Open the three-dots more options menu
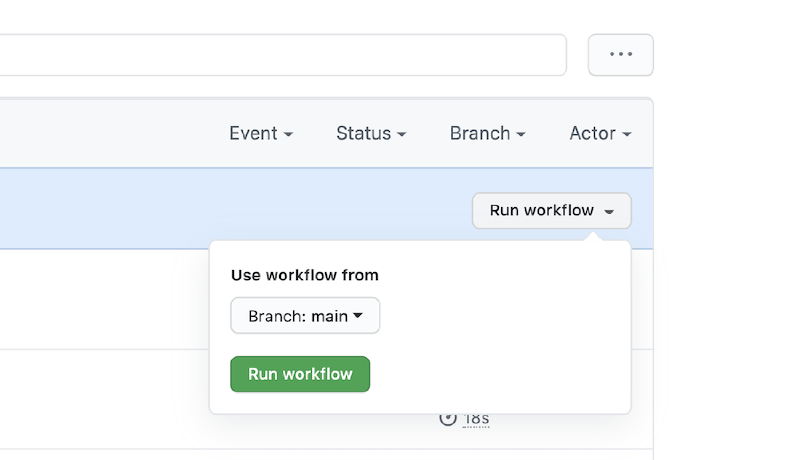Image resolution: width=800 pixels, height=460 pixels. (621, 55)
